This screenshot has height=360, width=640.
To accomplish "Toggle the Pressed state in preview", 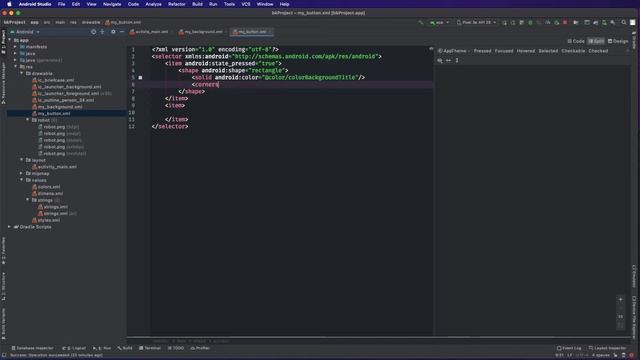I will [x=482, y=51].
